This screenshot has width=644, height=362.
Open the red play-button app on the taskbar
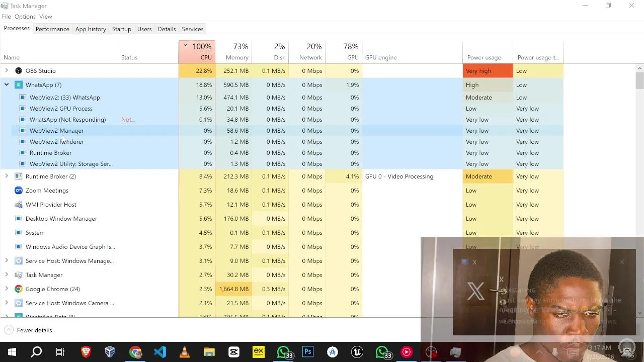pos(406,352)
